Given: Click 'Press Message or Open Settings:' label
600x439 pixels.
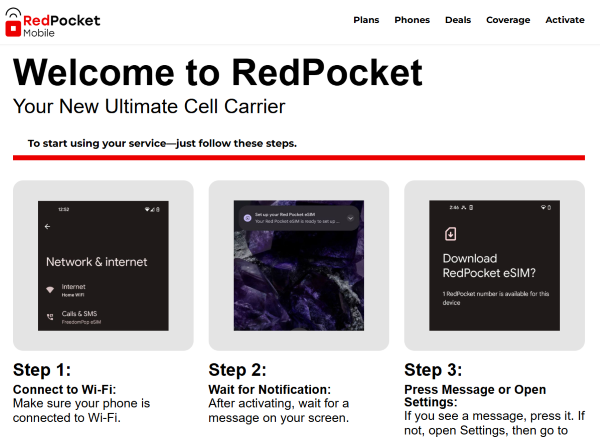Looking at the screenshot, I should [475, 396].
